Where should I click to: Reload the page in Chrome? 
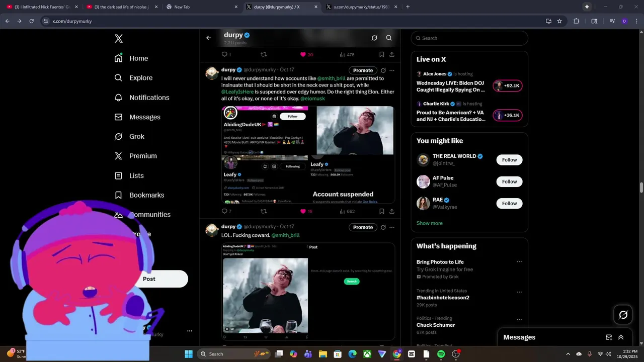32,21
